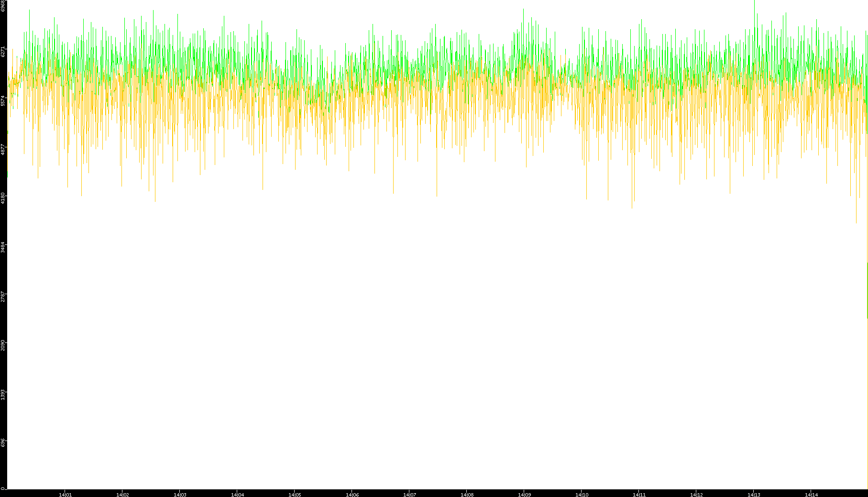Click the 14:12 timestamp on the axis

click(696, 495)
